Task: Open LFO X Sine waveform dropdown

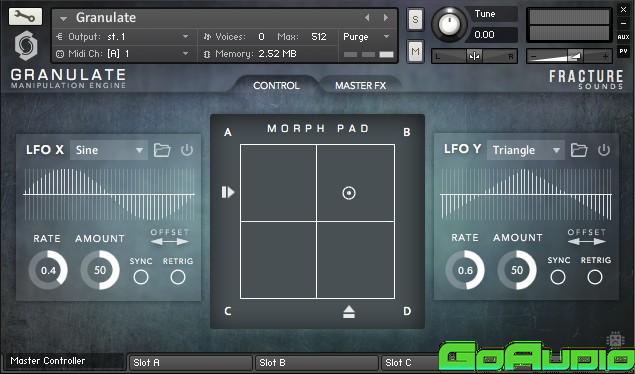Action: 109,150
